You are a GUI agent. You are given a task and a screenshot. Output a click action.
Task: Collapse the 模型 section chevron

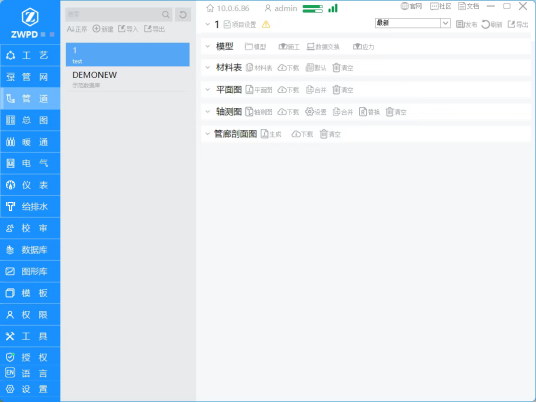tap(207, 46)
